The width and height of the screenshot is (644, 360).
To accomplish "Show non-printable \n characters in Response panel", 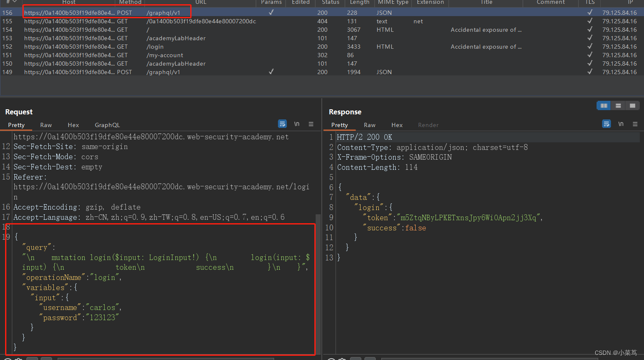I will coord(621,124).
